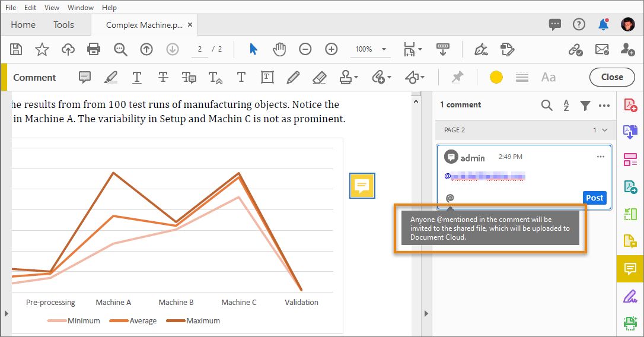Screen dimensions: 644x337
Task: Go to previous page arrow
Action: point(146,49)
